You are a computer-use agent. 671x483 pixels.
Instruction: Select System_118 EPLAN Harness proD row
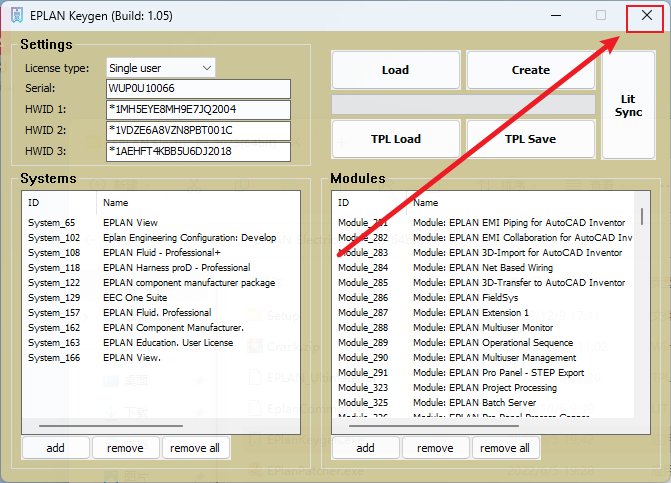point(160,267)
